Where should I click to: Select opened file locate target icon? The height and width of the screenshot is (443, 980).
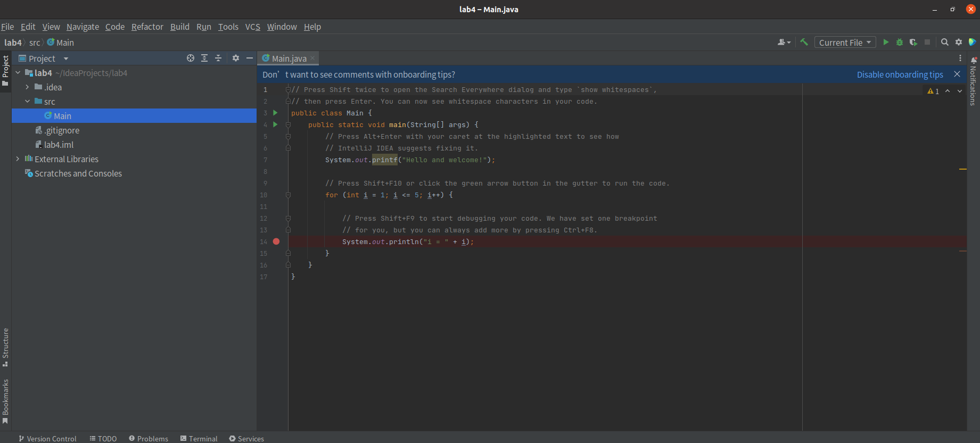pyautogui.click(x=191, y=58)
